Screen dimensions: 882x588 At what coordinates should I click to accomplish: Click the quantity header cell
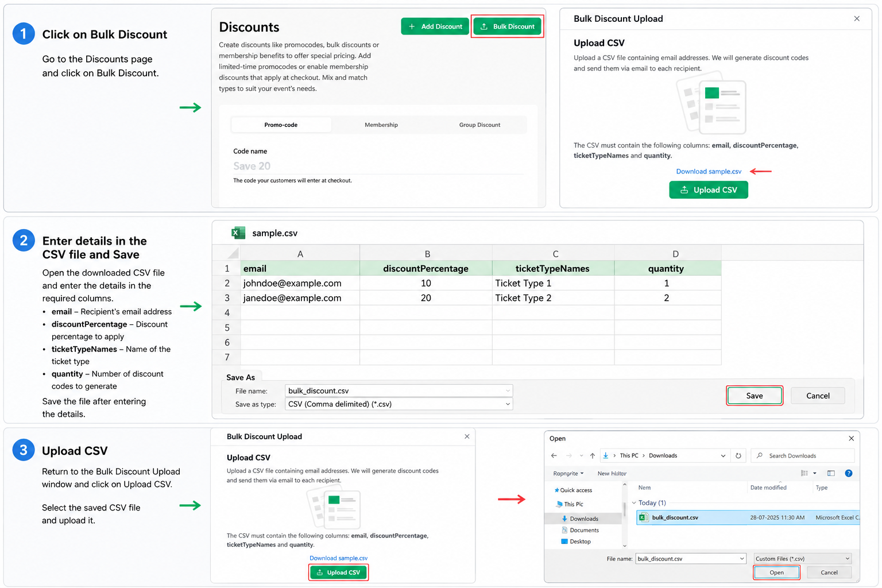tap(668, 268)
